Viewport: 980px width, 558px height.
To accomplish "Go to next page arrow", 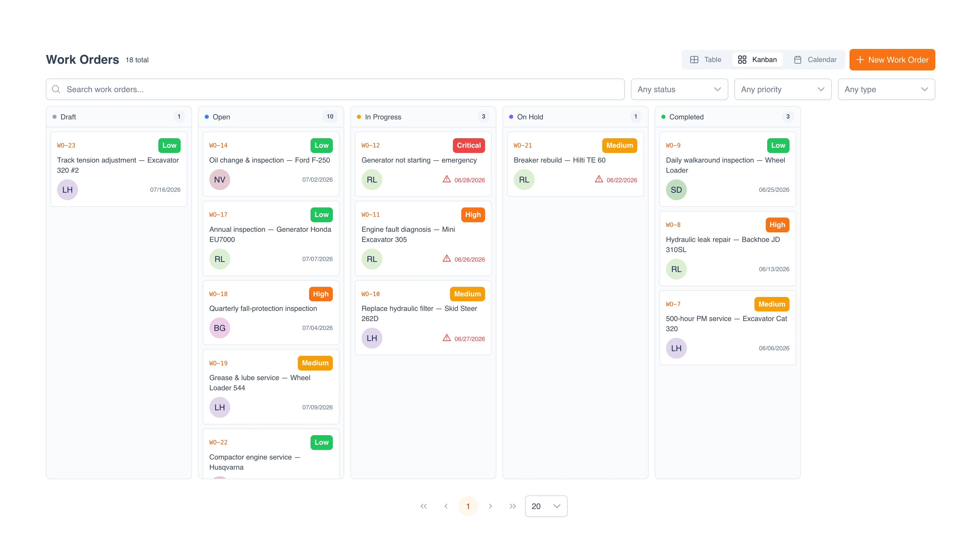I will (x=490, y=506).
